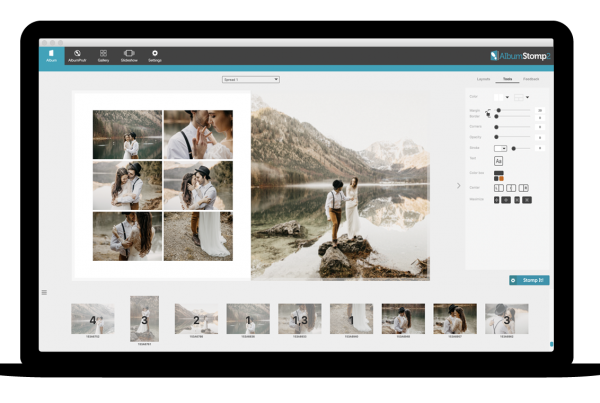Select the last filmstrip thumbnail

click(507, 319)
